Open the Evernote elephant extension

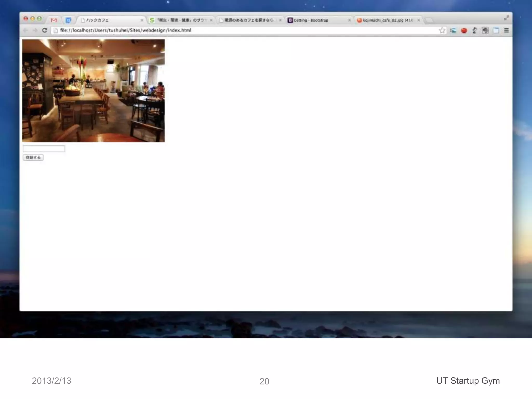click(485, 30)
